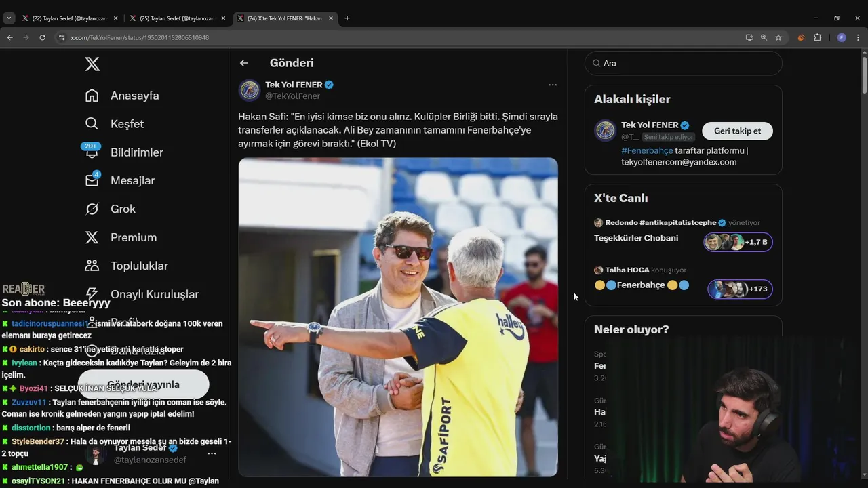Click the +173 listeners badge
This screenshot has width=868, height=488.
coord(741,289)
